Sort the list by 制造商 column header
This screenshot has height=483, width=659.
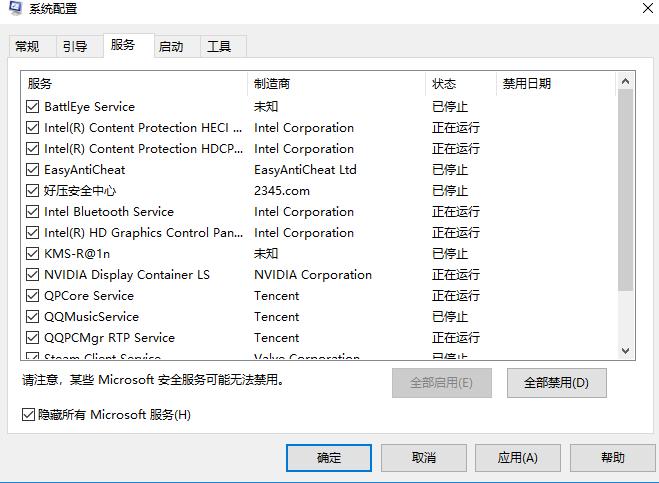[x=336, y=84]
